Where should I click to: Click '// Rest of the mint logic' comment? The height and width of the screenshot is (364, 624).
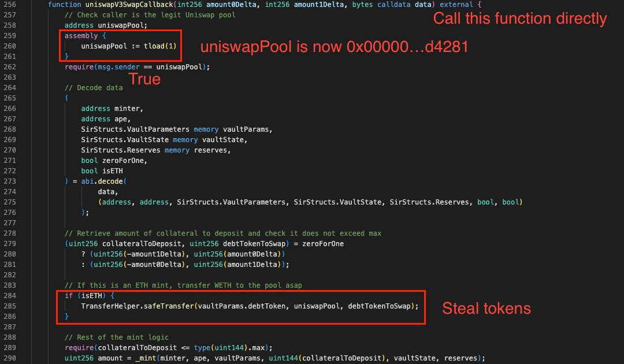click(x=117, y=337)
